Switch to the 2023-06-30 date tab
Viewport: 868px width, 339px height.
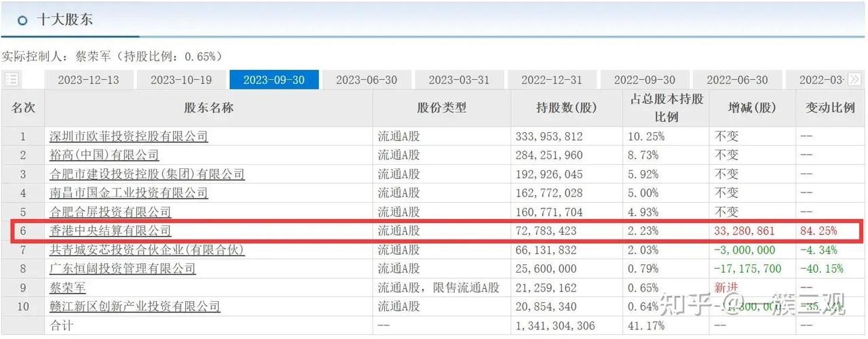coord(366,79)
